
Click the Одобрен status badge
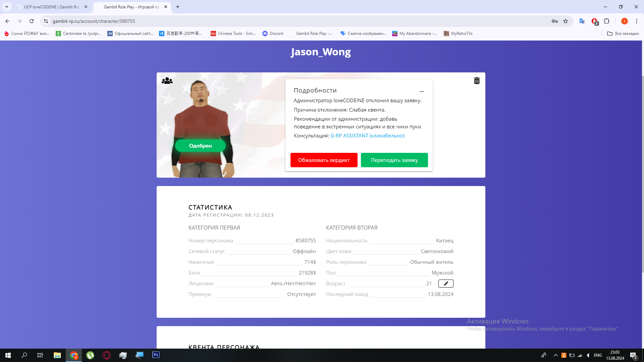click(x=200, y=146)
